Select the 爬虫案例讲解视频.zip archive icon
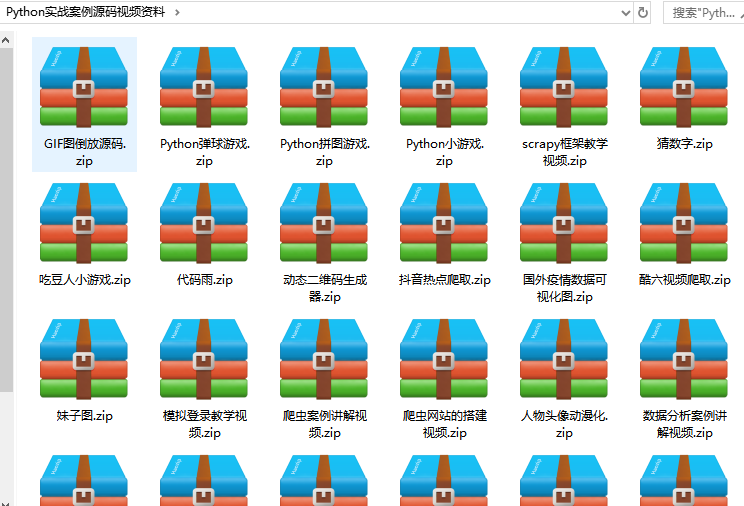The image size is (744, 506). click(324, 359)
